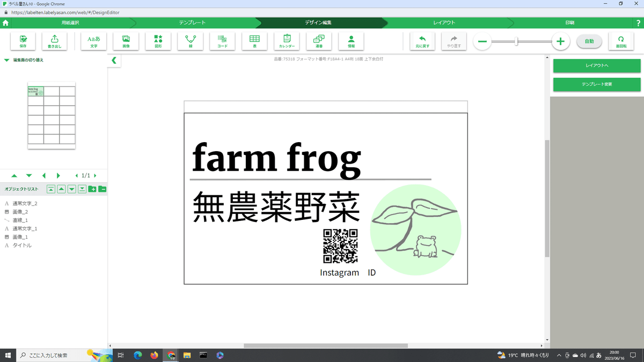
Task: Go to the 印刷 step tab
Action: click(x=570, y=23)
